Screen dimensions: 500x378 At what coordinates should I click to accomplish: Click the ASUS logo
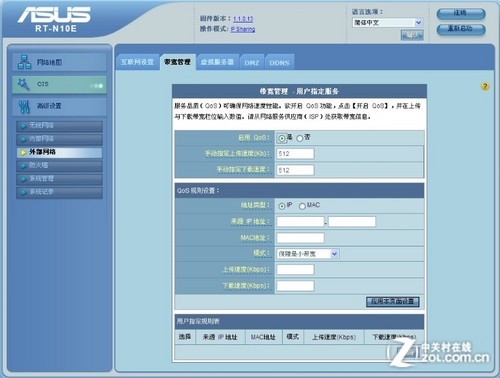[54, 15]
